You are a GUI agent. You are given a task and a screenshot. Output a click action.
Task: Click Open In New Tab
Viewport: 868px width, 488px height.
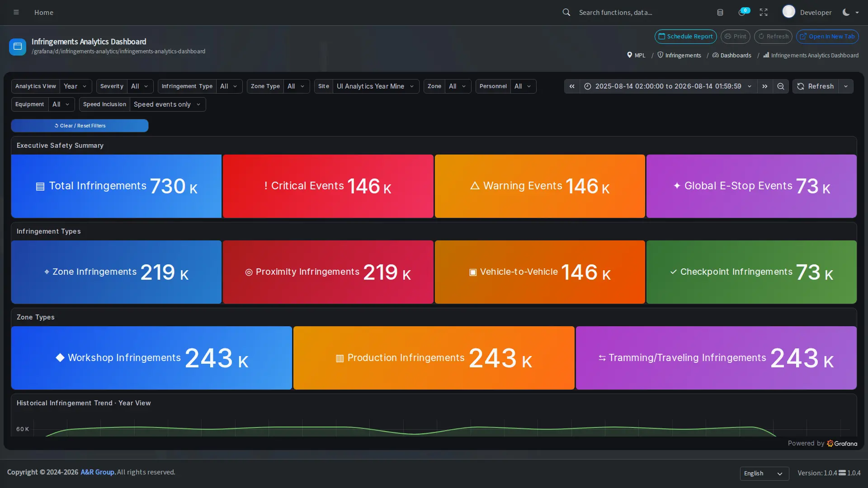point(827,37)
